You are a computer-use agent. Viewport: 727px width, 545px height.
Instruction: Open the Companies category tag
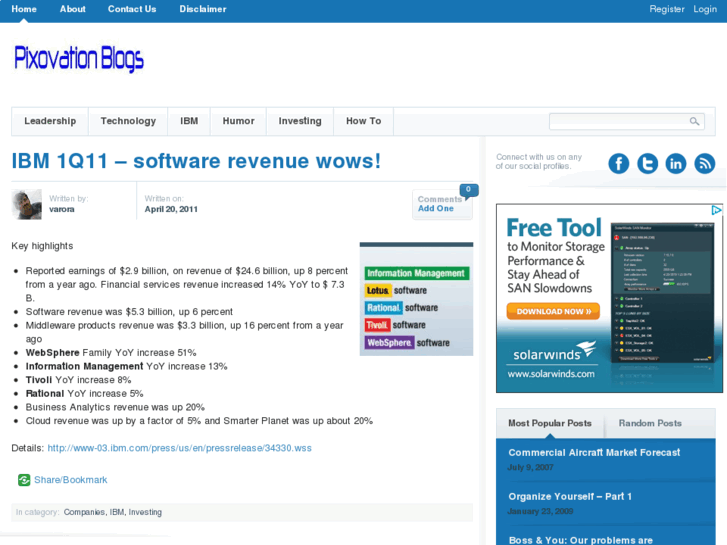point(84,512)
